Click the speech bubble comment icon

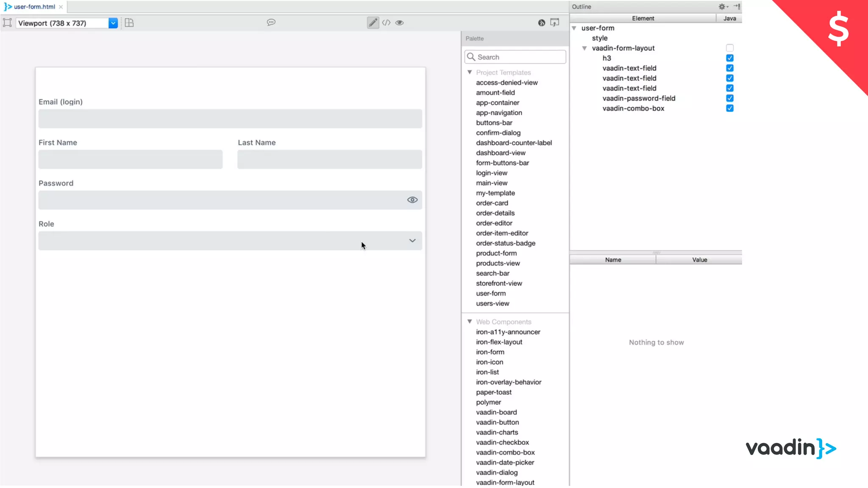point(271,22)
